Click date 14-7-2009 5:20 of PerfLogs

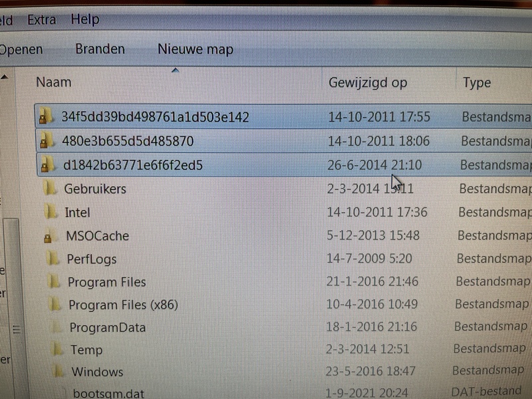(x=369, y=259)
